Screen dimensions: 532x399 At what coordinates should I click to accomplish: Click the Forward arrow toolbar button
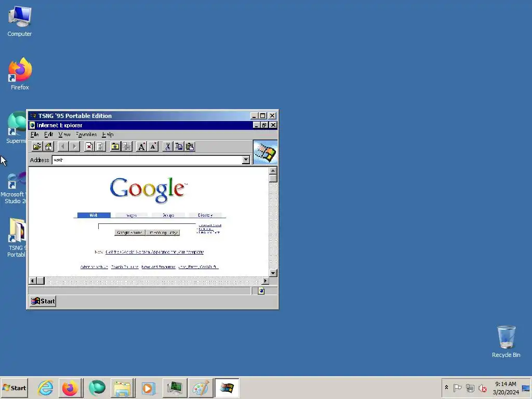(x=74, y=147)
